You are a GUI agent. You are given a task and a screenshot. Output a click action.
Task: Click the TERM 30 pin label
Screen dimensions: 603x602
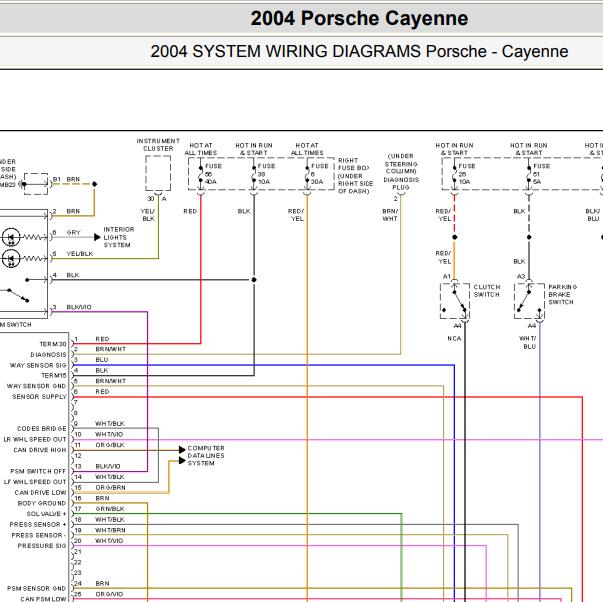53,344
